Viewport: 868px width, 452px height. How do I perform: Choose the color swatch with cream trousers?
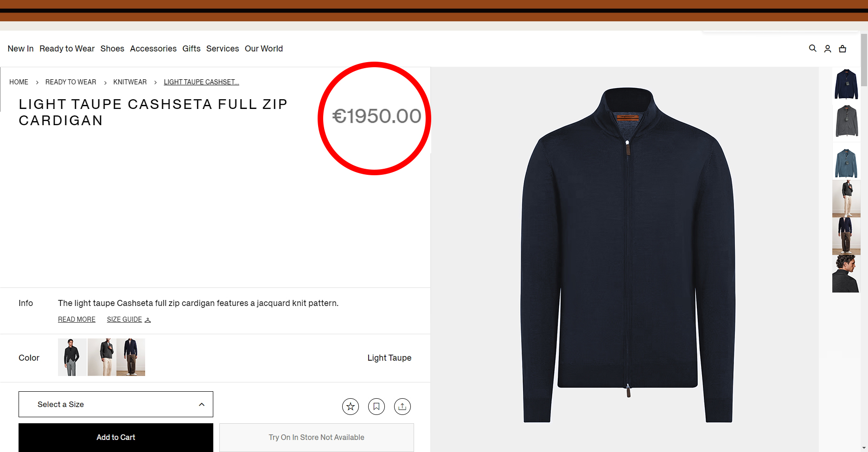(x=102, y=357)
